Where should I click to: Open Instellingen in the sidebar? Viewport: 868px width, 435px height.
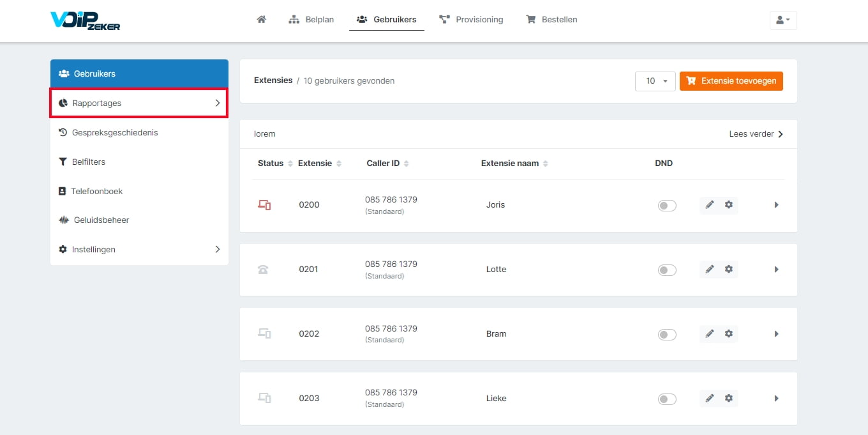point(139,249)
